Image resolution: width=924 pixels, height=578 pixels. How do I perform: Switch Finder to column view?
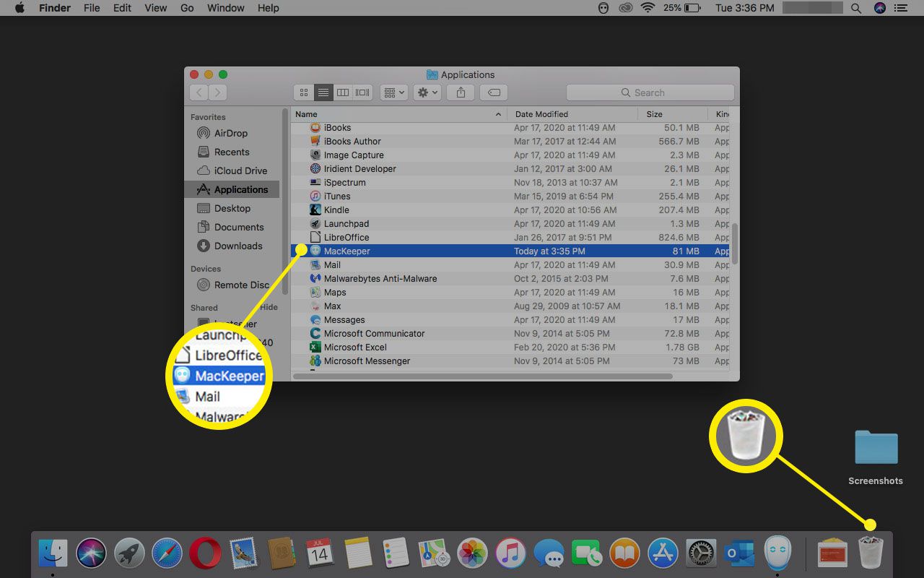click(343, 92)
